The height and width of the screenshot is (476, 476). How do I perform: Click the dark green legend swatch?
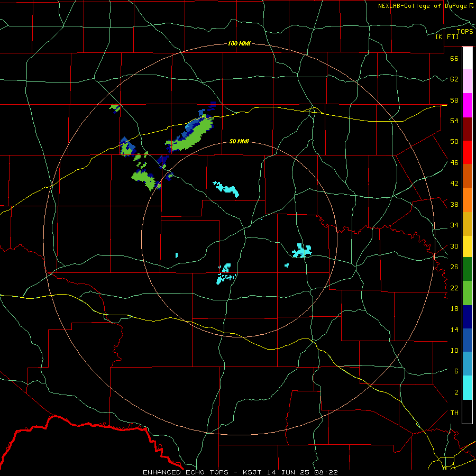click(x=467, y=269)
